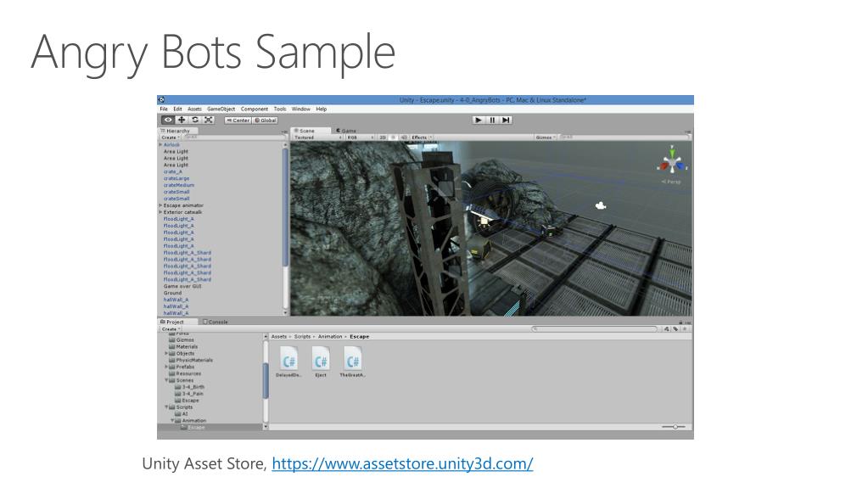Click the Step frame button
The width and height of the screenshot is (868, 488).
click(506, 120)
